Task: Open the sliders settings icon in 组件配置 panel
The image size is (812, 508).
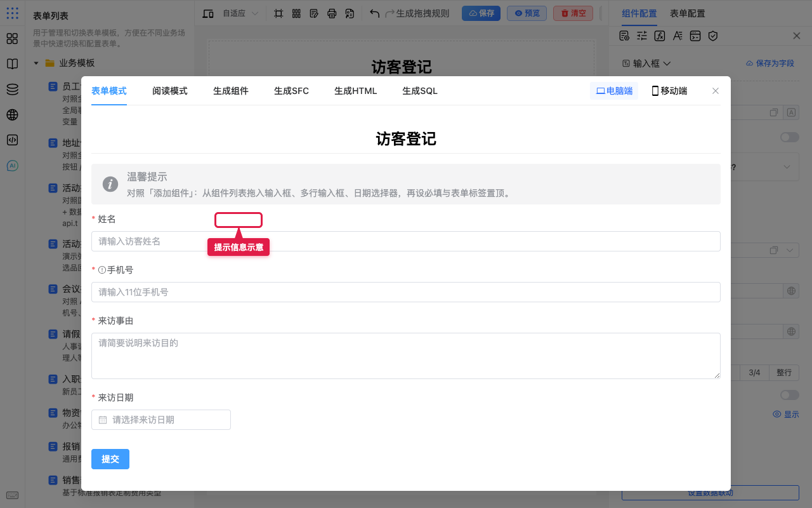Action: pos(642,36)
